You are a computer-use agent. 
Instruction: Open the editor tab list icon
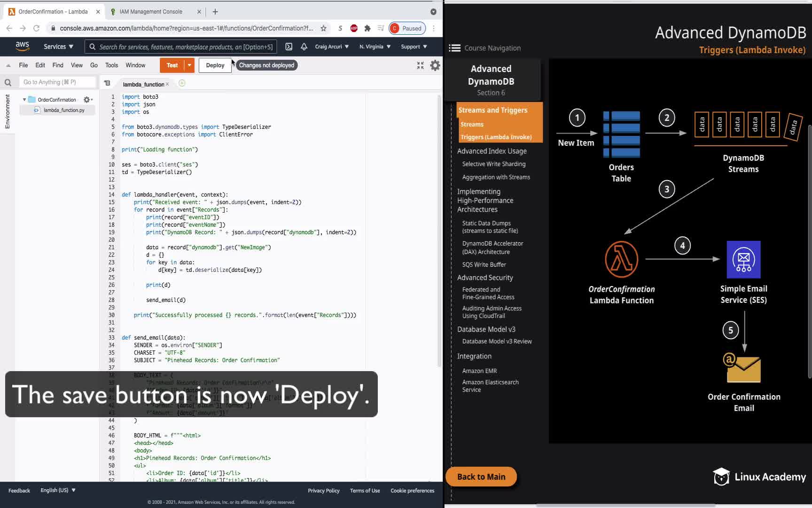(x=107, y=83)
